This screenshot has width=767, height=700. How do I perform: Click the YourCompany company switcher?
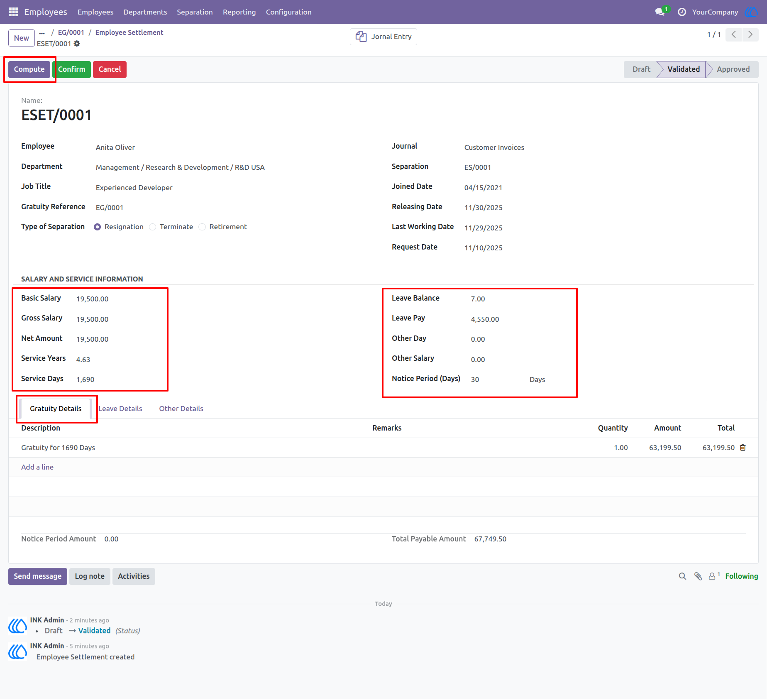tap(715, 12)
